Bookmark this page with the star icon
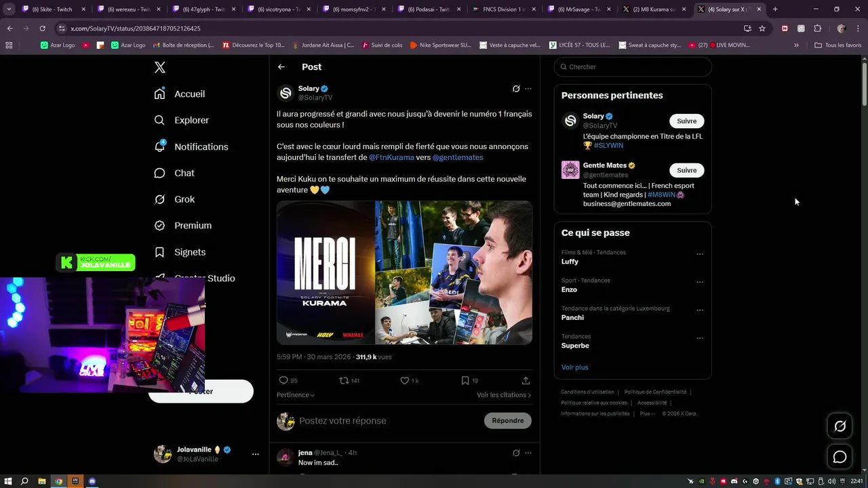This screenshot has width=868, height=488. pyautogui.click(x=762, y=28)
